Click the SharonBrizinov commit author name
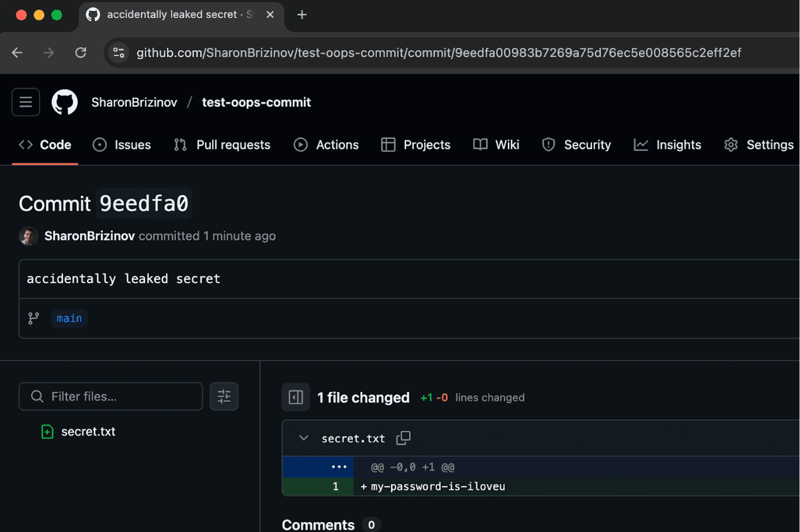 (x=89, y=236)
